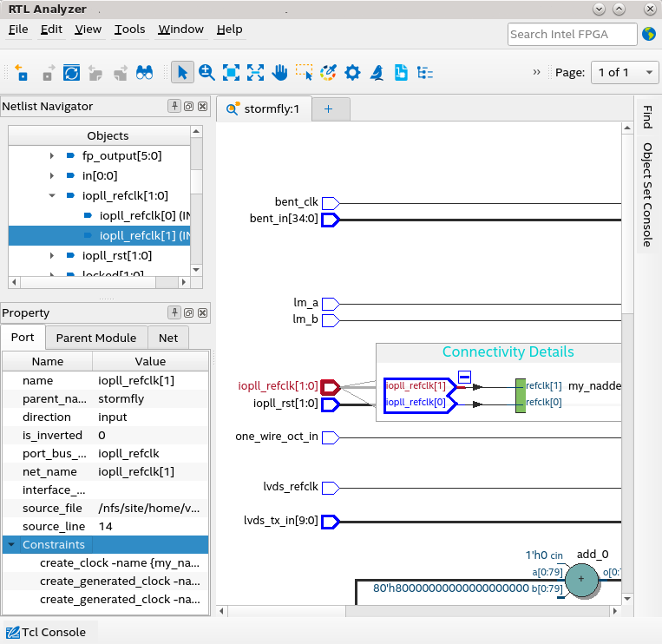Click the bird's eye view icon

click(377, 73)
